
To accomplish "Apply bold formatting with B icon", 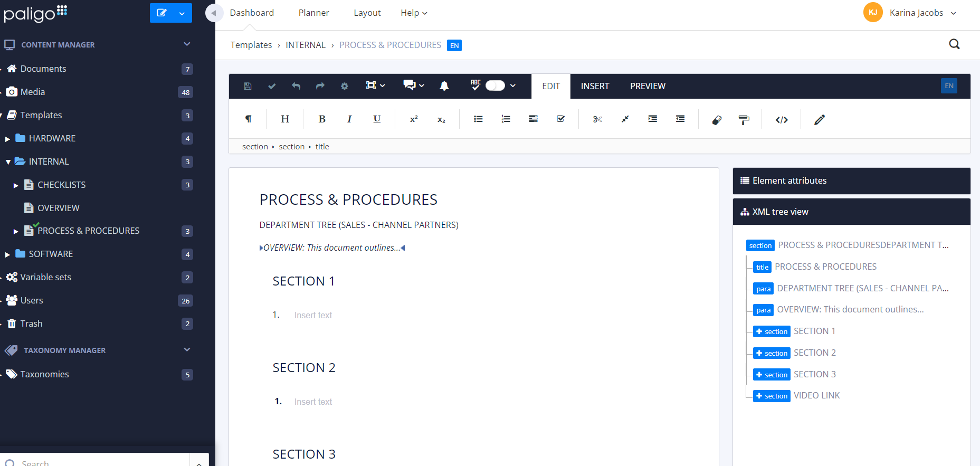I will pos(322,119).
